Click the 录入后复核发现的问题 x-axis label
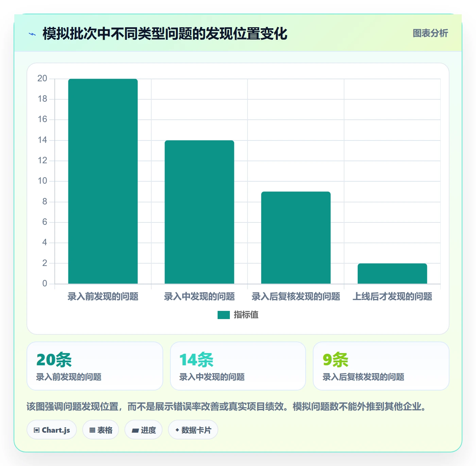This screenshot has width=476, height=466. coord(296,297)
